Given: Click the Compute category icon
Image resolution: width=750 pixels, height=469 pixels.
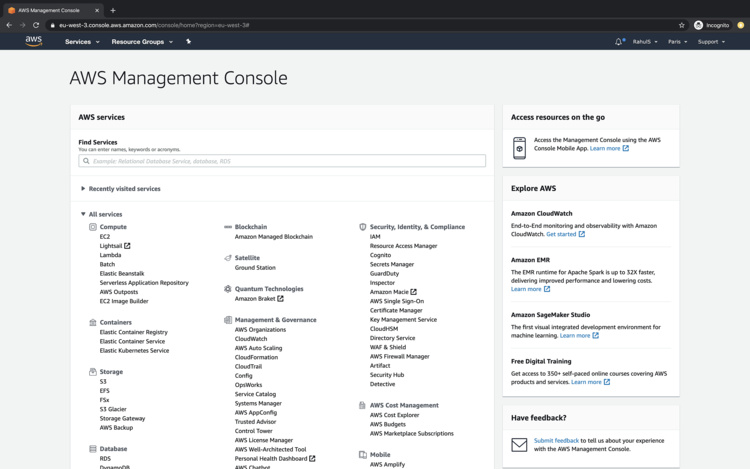Looking at the screenshot, I should click(x=93, y=227).
